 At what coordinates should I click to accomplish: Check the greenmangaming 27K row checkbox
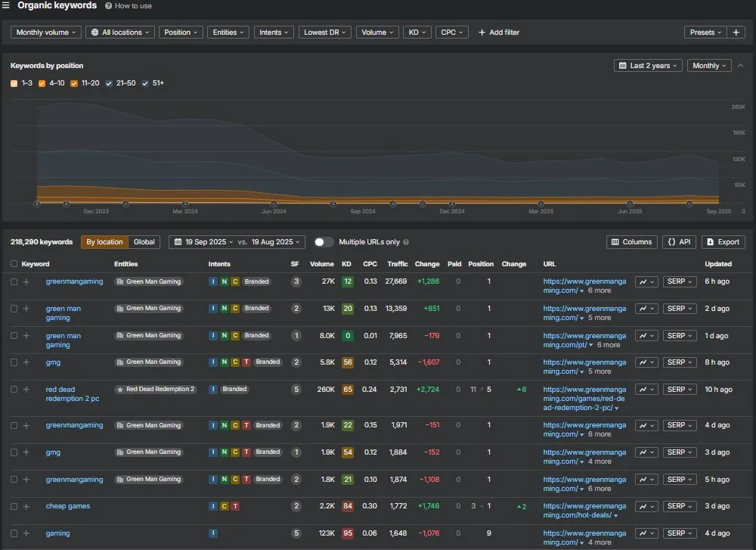coord(14,281)
